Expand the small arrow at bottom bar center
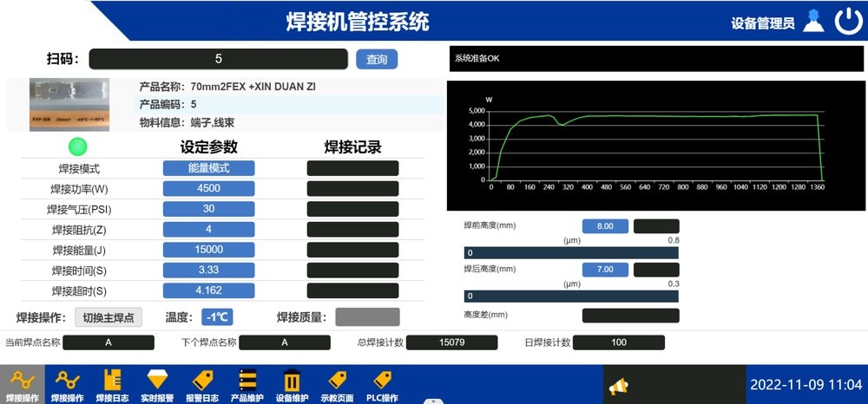 [433, 401]
